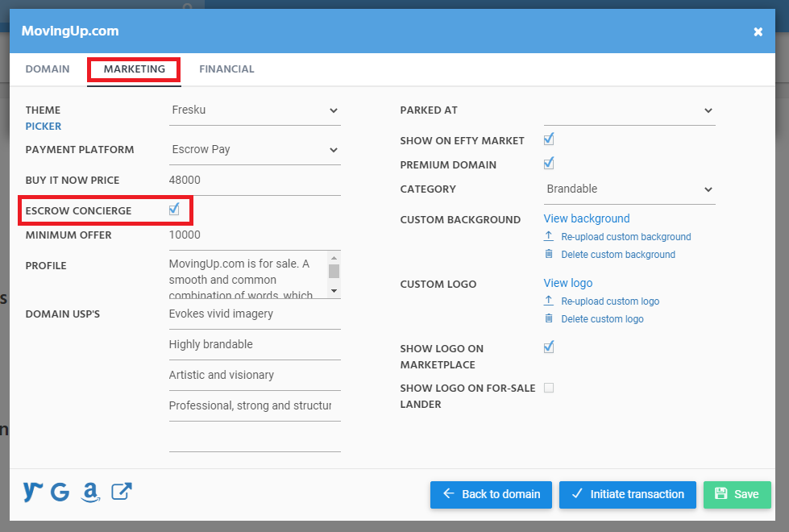Image resolution: width=789 pixels, height=532 pixels.
Task: Switch to the Financial tab
Action: pos(226,69)
